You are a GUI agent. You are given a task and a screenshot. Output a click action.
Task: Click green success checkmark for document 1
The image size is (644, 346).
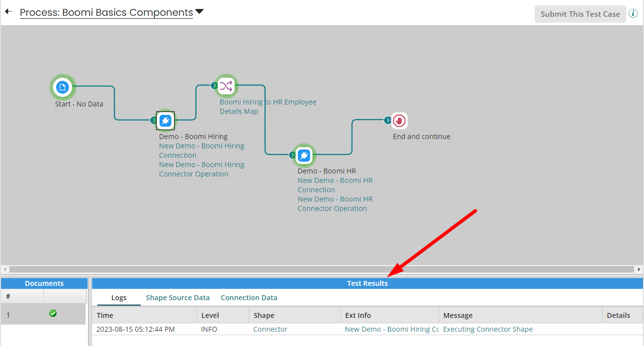point(53,313)
